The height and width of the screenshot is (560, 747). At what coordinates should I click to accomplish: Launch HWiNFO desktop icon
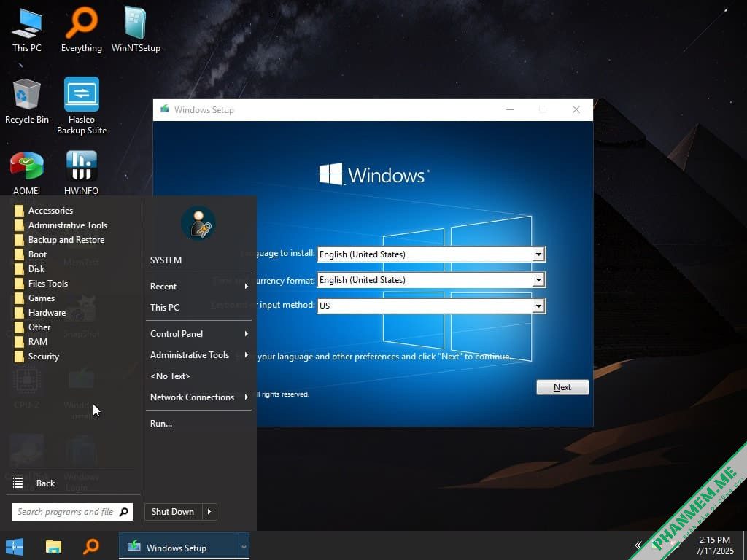tap(82, 172)
